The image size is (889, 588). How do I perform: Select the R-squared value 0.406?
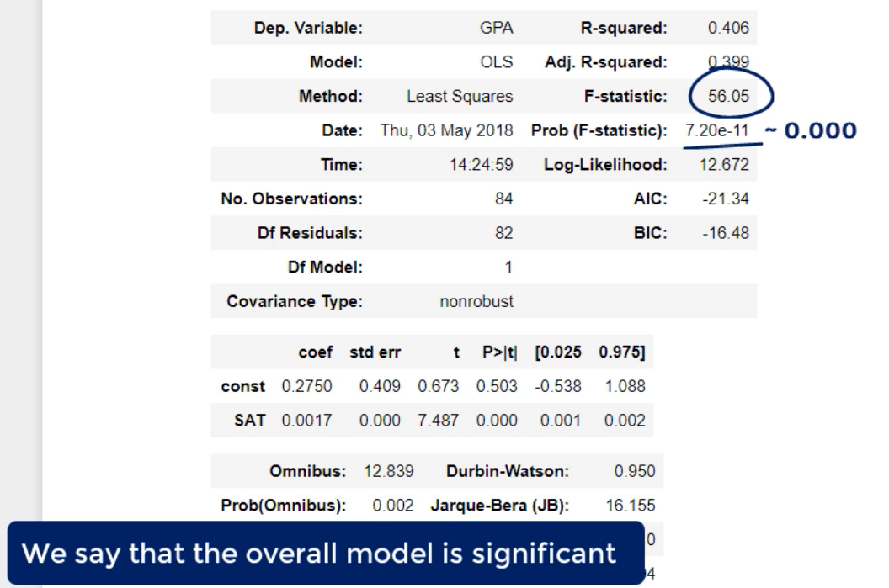(728, 28)
